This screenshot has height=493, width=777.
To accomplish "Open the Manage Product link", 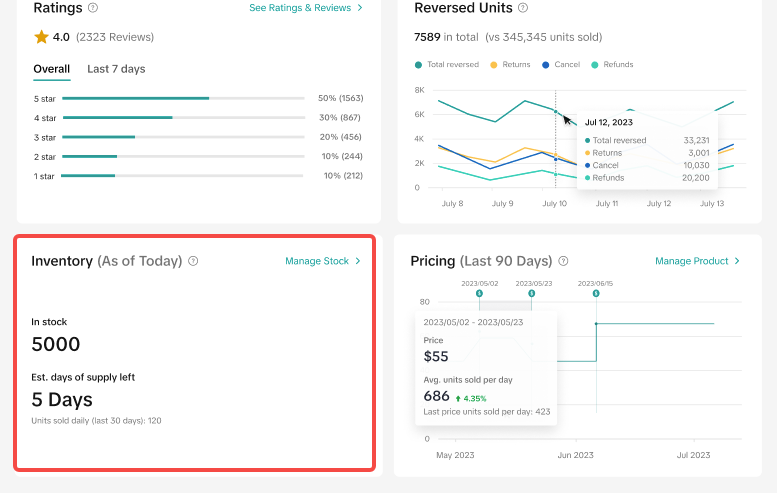I will click(691, 261).
